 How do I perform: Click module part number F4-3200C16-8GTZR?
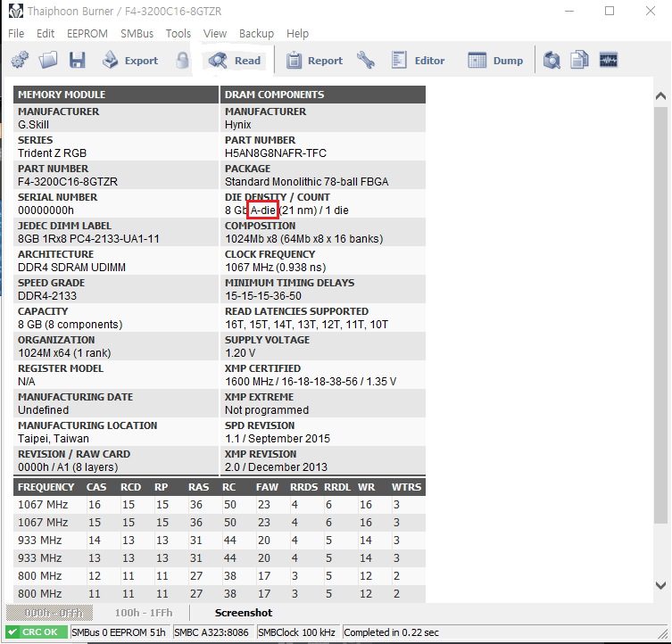[68, 182]
